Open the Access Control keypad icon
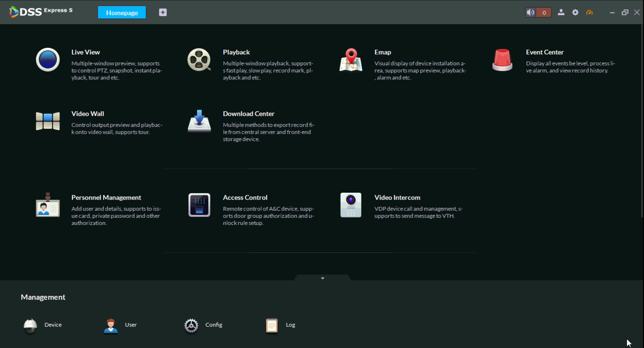The width and height of the screenshot is (644, 348). (199, 205)
